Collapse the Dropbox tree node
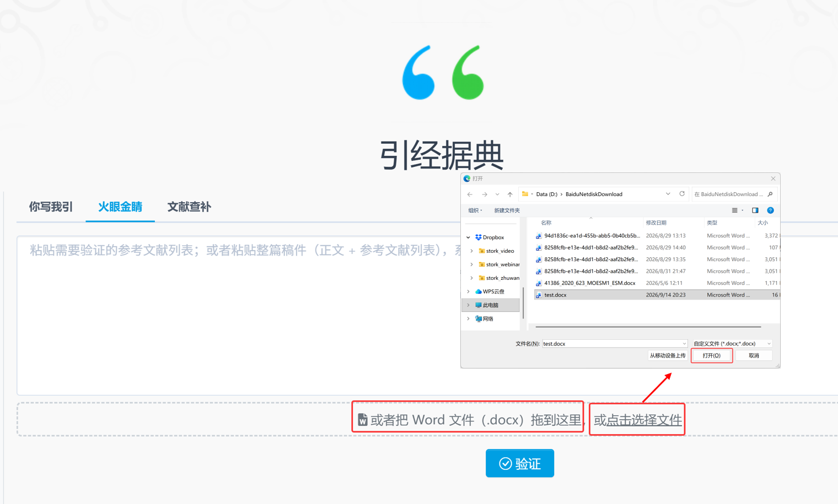838x504 pixels. coord(469,237)
